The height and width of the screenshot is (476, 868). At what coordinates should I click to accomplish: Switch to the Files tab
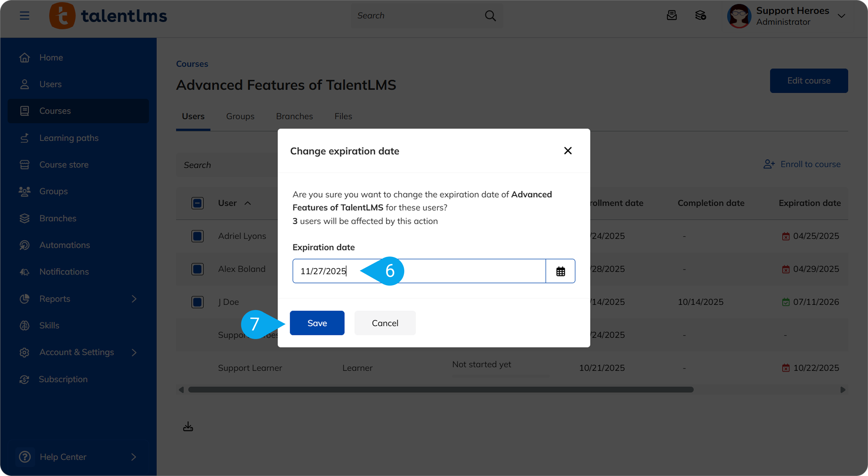click(x=343, y=116)
